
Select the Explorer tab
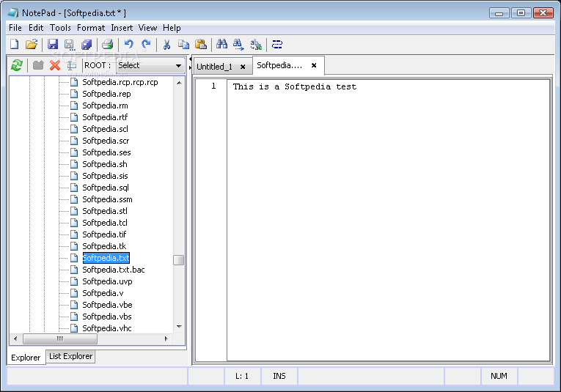(x=26, y=358)
